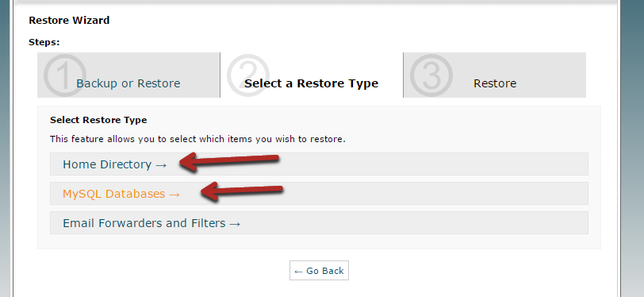Click the Go Back button

pyautogui.click(x=319, y=270)
